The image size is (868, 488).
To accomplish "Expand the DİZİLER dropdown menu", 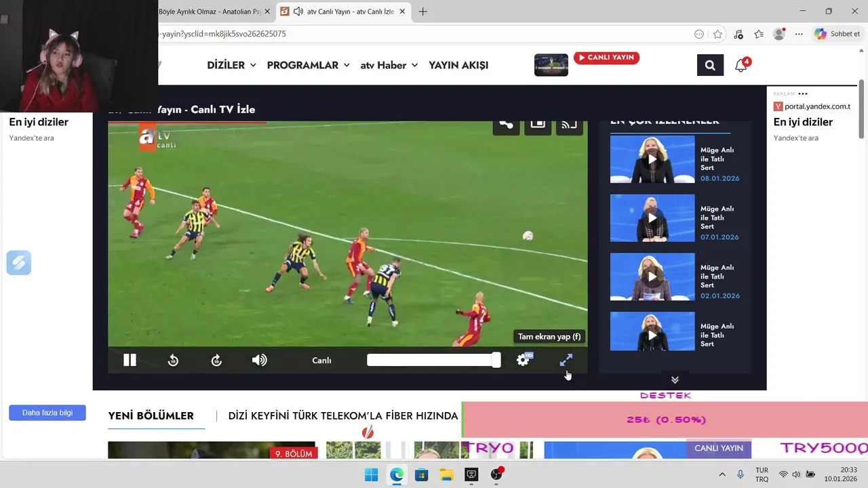I will [x=231, y=65].
